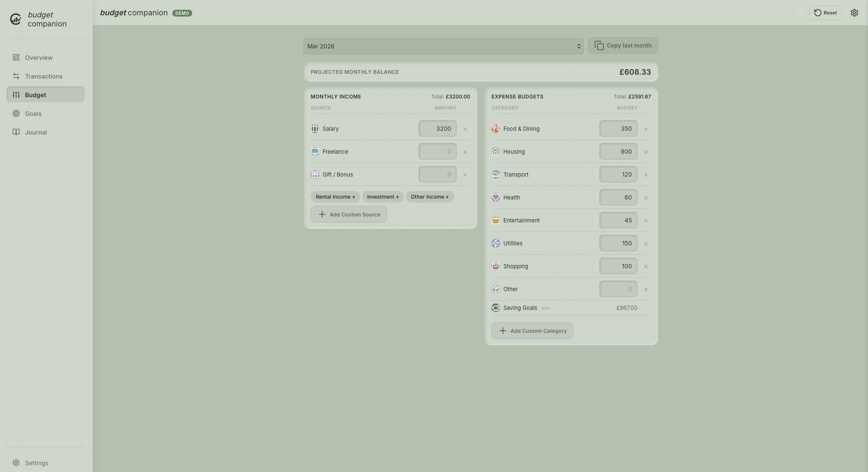Click the Salary income source icon
Viewport: 868px width, 472px height.
(x=315, y=129)
